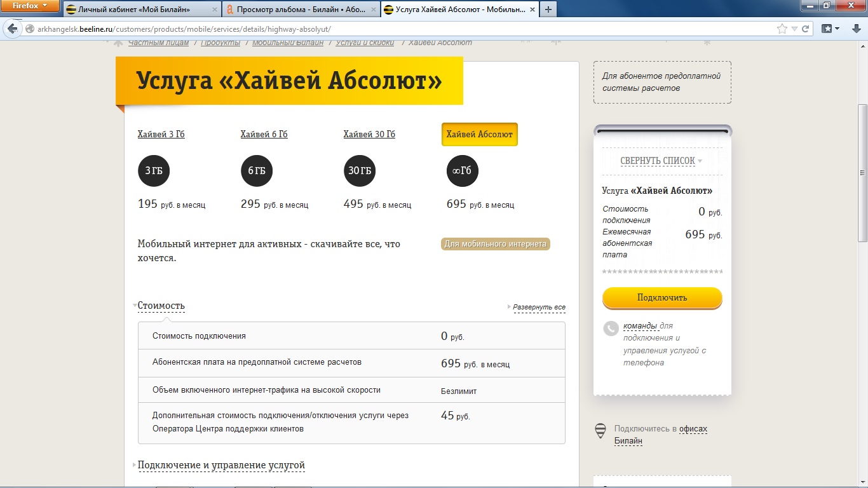This screenshot has width=868, height=488.
Task: Click the browser back arrow button
Action: 12,29
